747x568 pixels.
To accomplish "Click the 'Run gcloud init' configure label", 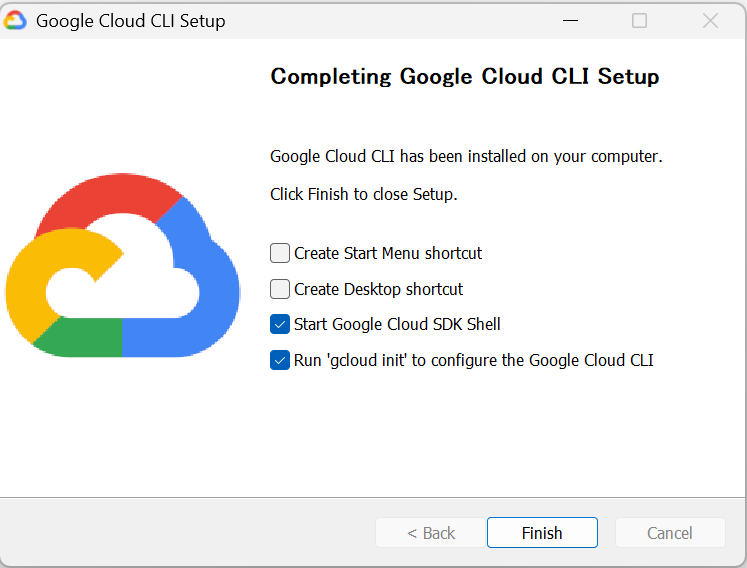I will pos(474,360).
